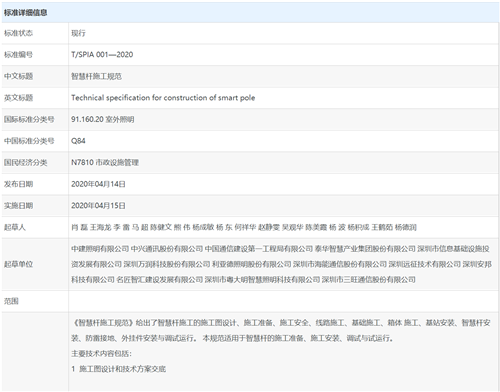
Task: Select the 中文标题 label
Action: (x=18, y=76)
